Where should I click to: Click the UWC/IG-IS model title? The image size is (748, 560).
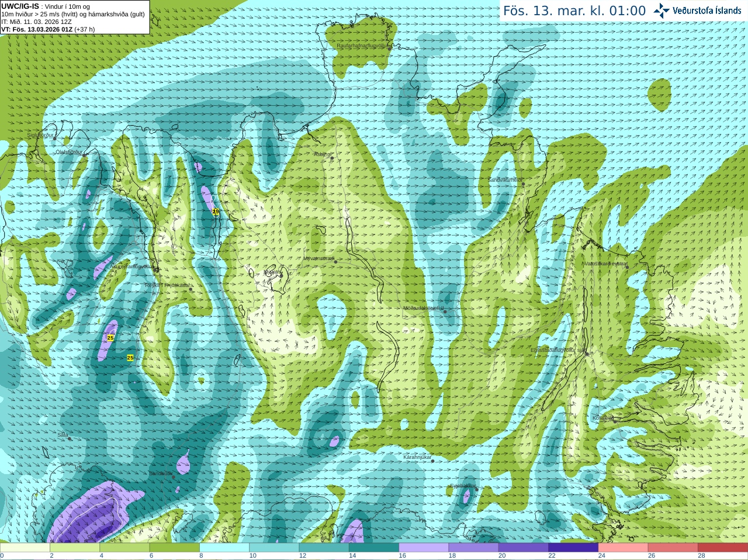tap(20, 6)
